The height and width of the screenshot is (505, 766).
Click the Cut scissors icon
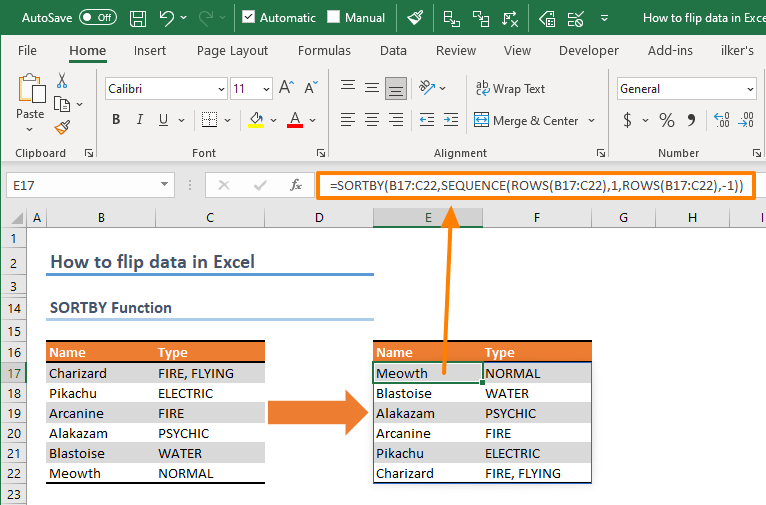tap(62, 81)
